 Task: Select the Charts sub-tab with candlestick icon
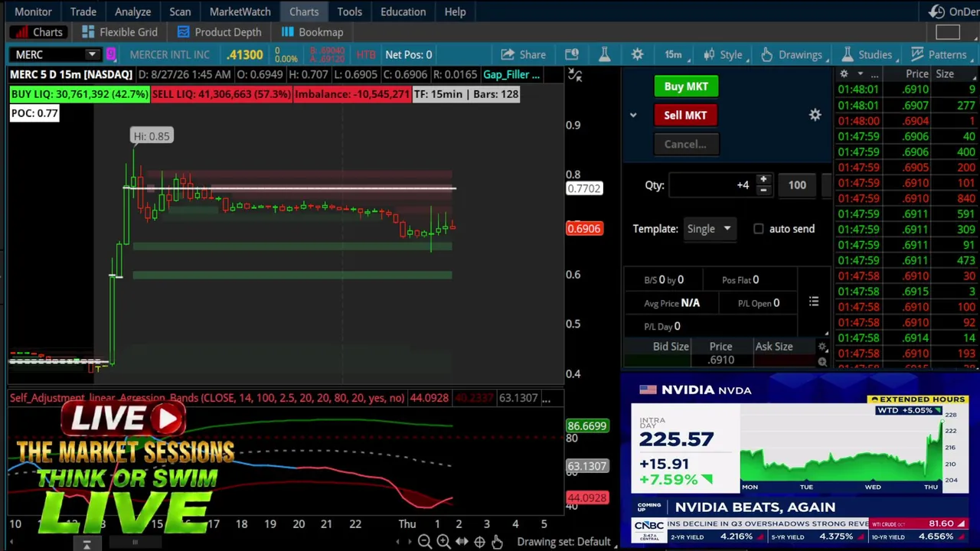coord(38,32)
